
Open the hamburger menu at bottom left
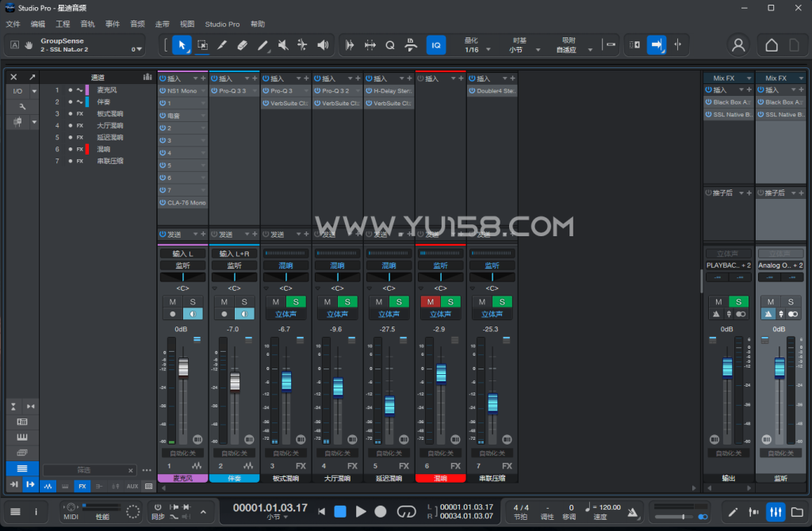16,511
